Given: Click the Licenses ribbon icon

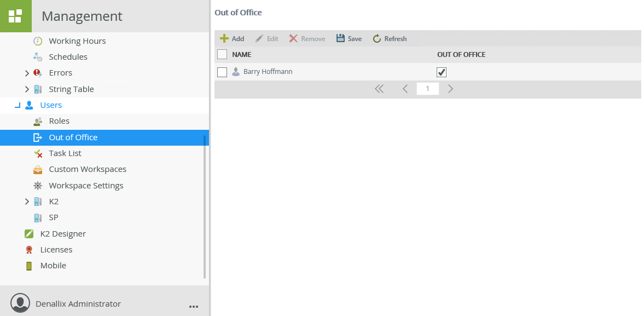Looking at the screenshot, I should click(29, 249).
